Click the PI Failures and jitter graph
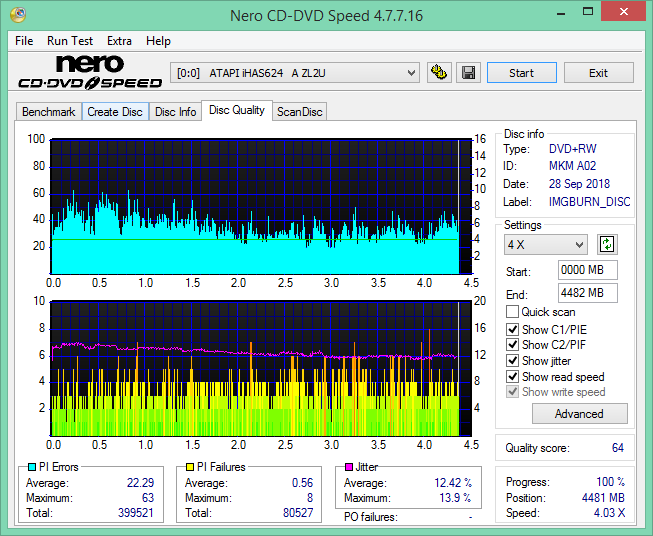 coord(261,368)
